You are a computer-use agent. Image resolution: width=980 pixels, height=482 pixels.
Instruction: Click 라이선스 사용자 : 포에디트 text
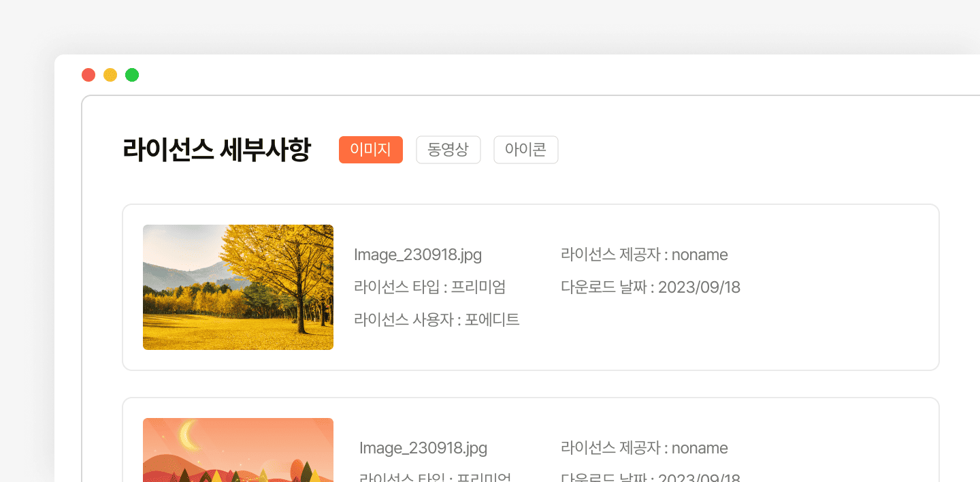(x=437, y=319)
